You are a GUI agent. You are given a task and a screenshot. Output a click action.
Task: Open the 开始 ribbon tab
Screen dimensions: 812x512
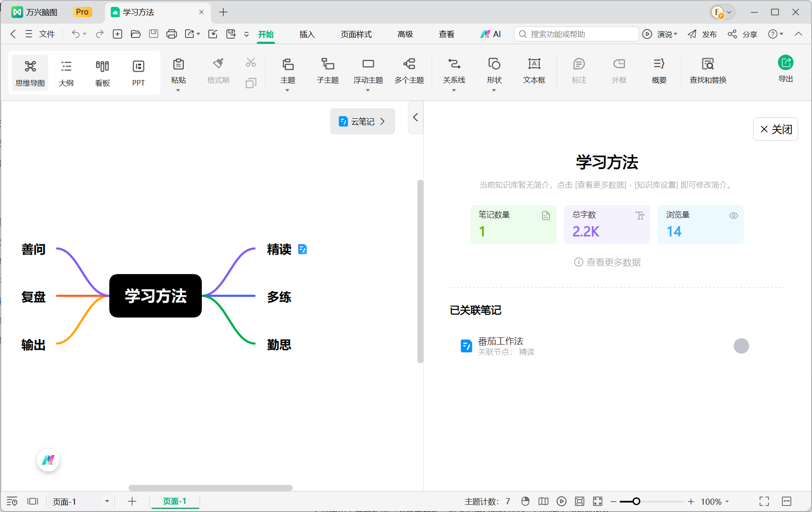pyautogui.click(x=266, y=34)
